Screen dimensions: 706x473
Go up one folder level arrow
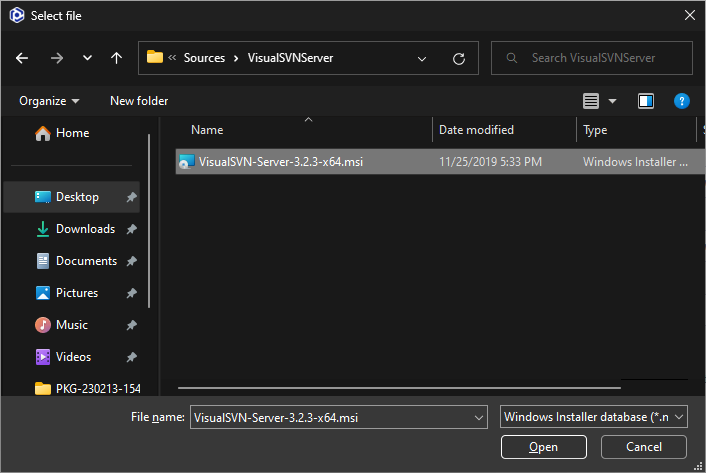[x=116, y=58]
